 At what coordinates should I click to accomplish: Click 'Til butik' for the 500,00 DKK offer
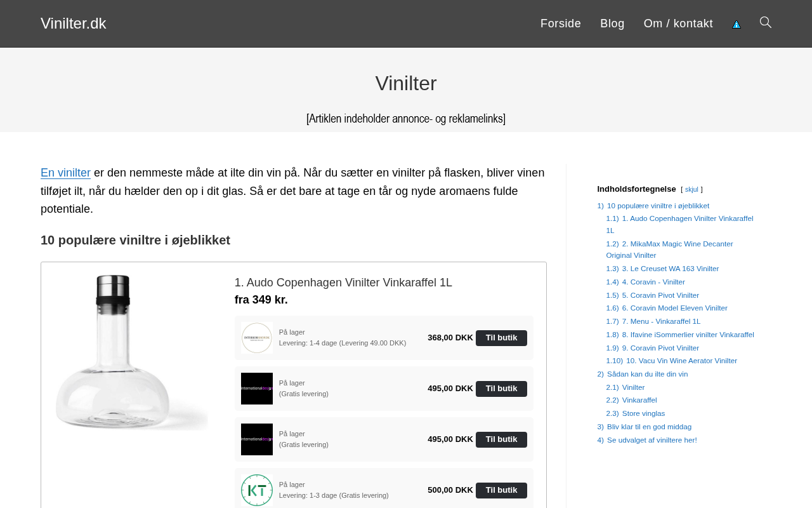point(501,490)
